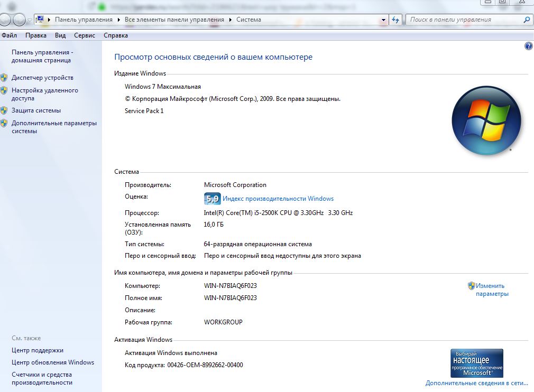
Task: Expand the arrow before Панель управления breadcrumb
Action: point(49,20)
